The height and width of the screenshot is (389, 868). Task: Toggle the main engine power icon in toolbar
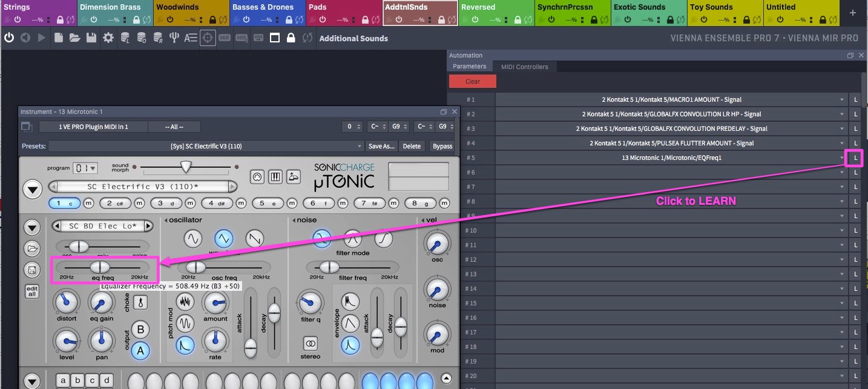pos(9,38)
